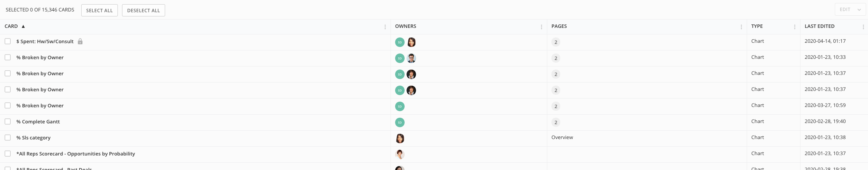Screen dimensions: 868x170
Task: Click green SD owner badge for % Complete Gantt
Action: (x=400, y=122)
